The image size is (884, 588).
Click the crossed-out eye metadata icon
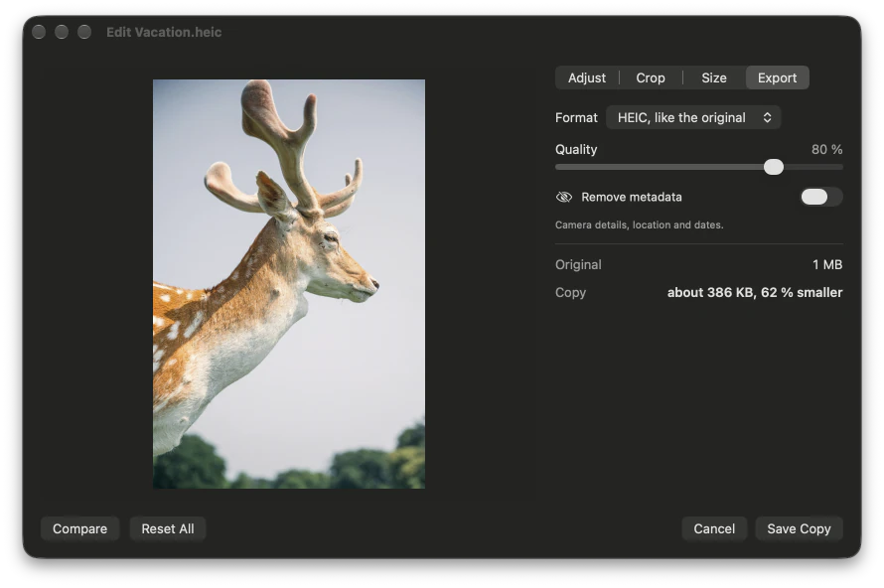(x=564, y=197)
